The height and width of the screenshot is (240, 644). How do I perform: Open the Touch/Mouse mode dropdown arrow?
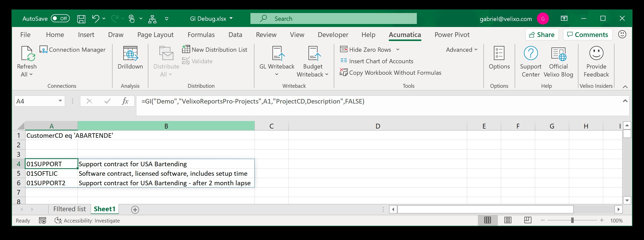[141, 18]
